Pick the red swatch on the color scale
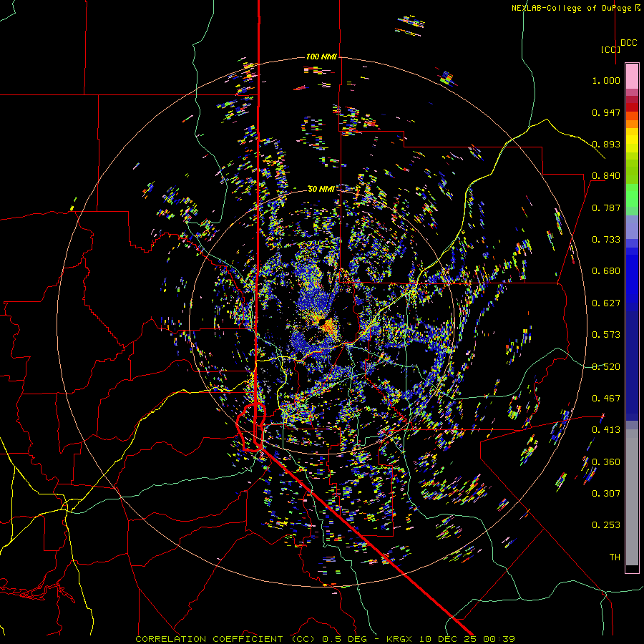 [x=632, y=107]
